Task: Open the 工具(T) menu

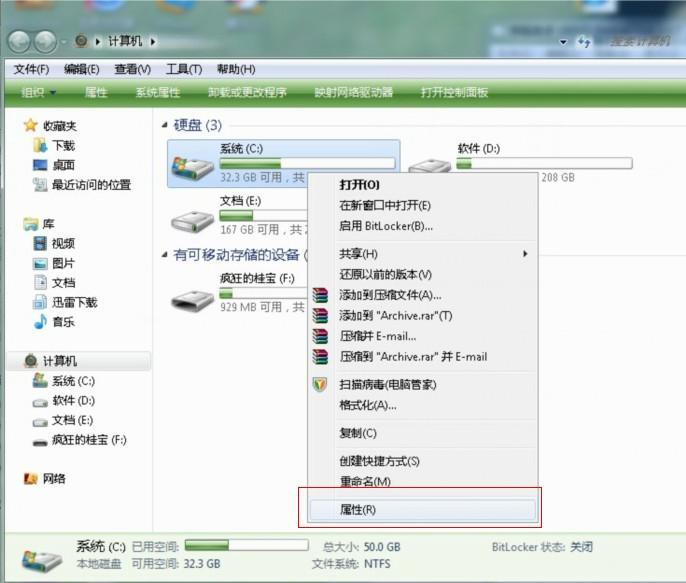Action: (x=184, y=69)
